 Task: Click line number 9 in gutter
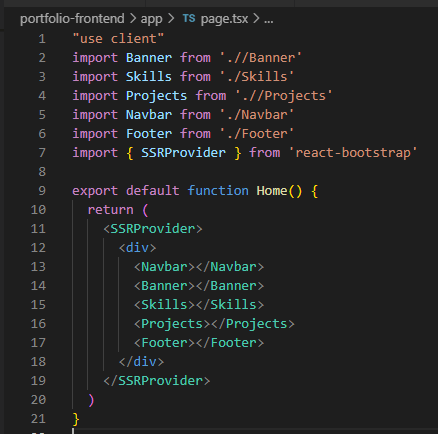42,191
